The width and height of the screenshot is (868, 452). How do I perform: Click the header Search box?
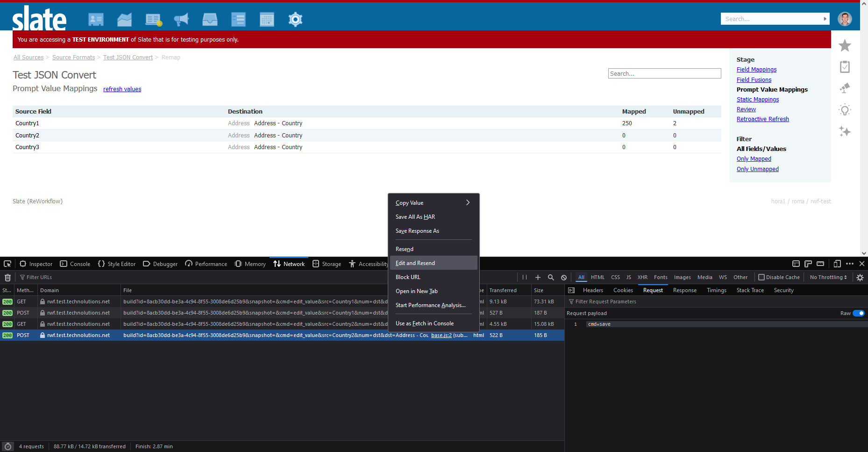[771, 19]
